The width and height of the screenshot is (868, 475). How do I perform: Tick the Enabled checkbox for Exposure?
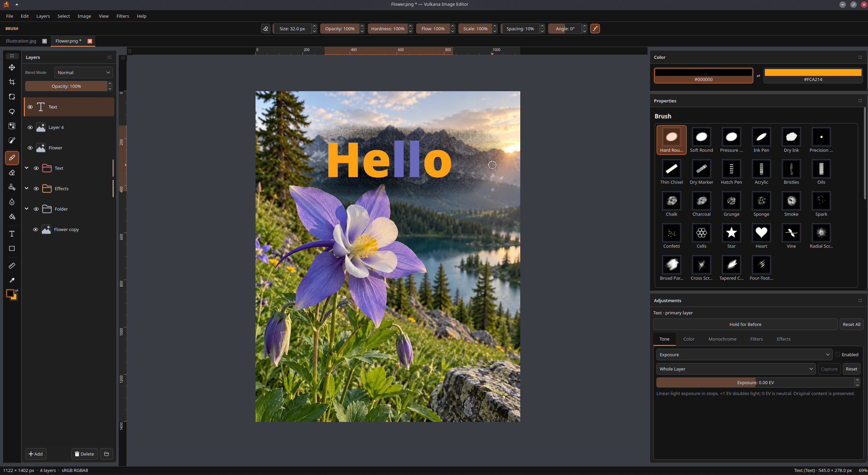click(838, 354)
